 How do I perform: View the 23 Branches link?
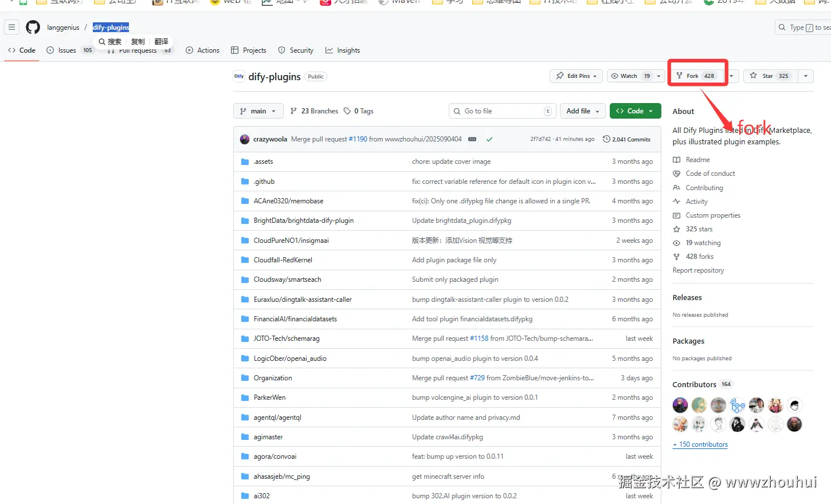coord(314,111)
